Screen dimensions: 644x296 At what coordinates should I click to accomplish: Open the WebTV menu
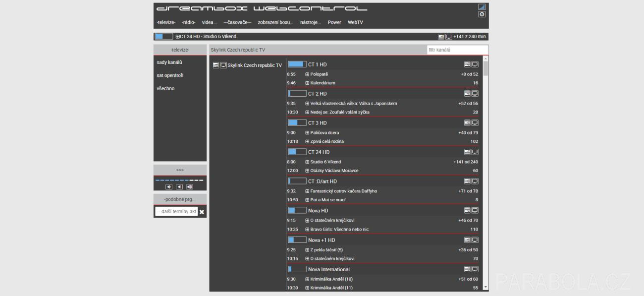(x=355, y=22)
